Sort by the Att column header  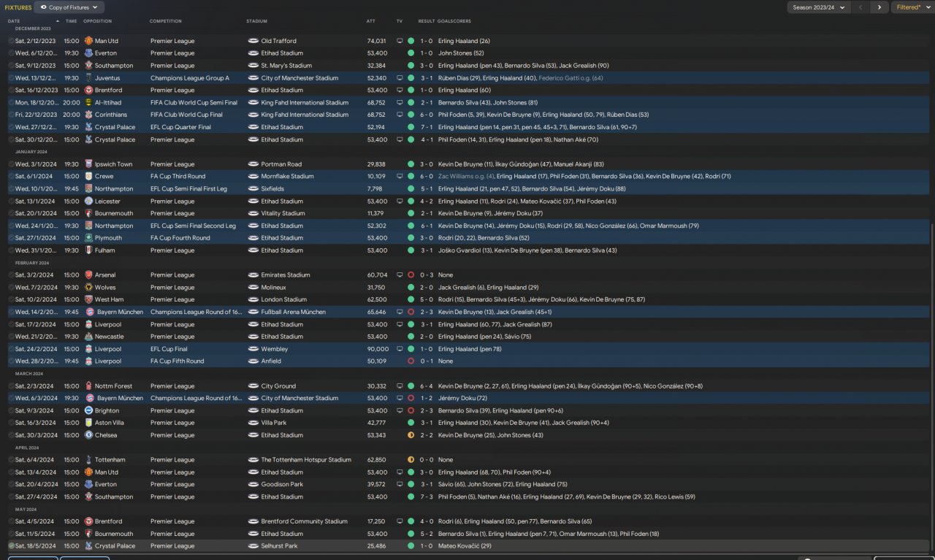pos(371,21)
